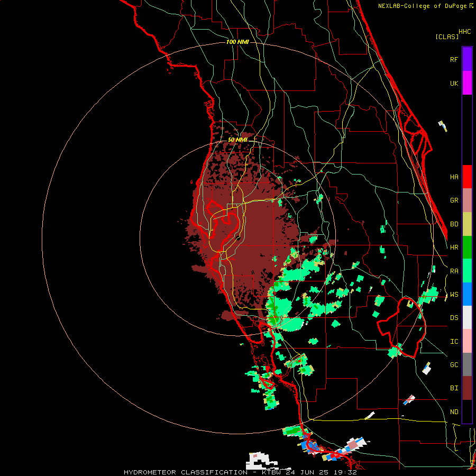Click the UK magenta legend swatch
476x476 pixels.
coord(467,83)
